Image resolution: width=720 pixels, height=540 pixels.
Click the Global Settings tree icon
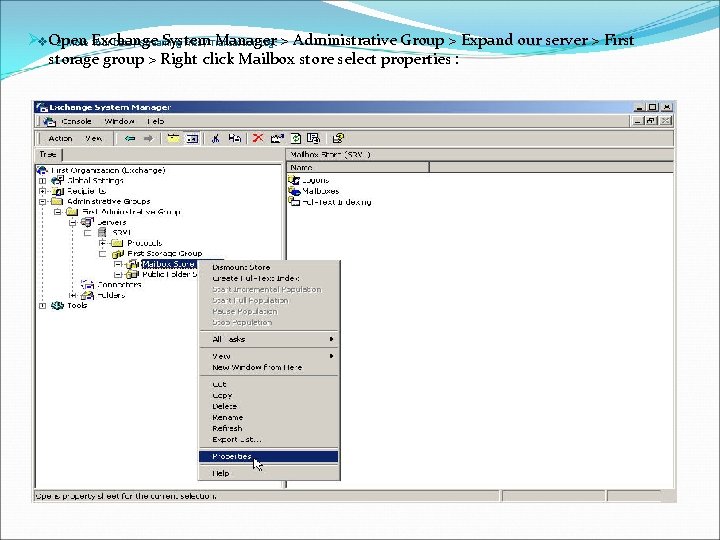point(57,180)
